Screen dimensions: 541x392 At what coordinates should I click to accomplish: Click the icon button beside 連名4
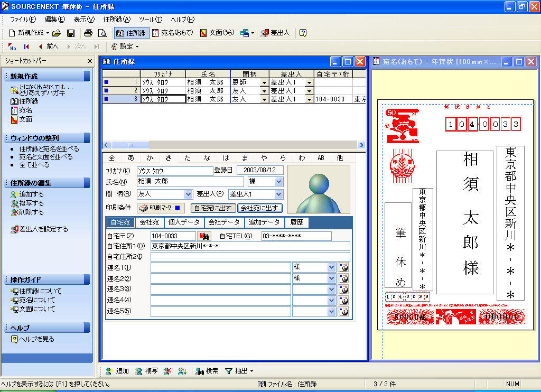tap(343, 300)
